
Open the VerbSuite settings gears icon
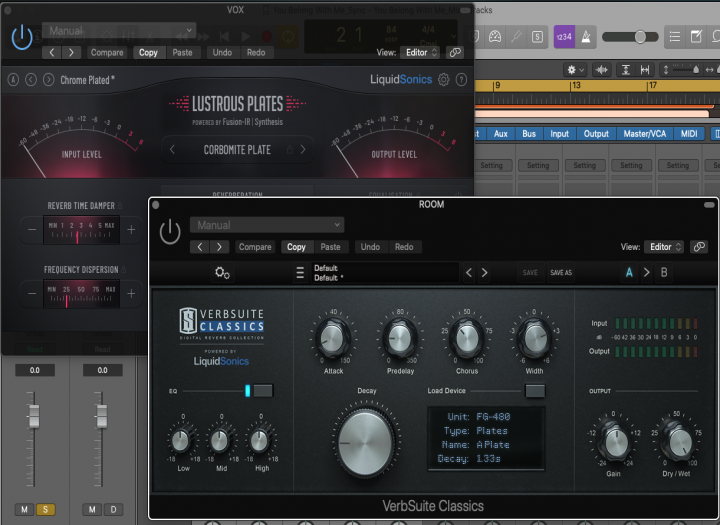coord(222,272)
